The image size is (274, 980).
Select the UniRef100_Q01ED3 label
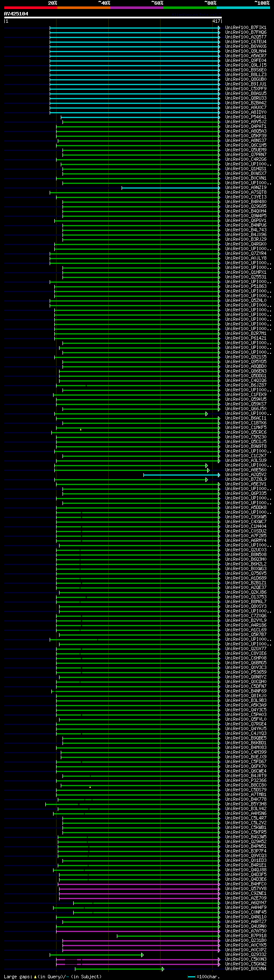pos(246,861)
